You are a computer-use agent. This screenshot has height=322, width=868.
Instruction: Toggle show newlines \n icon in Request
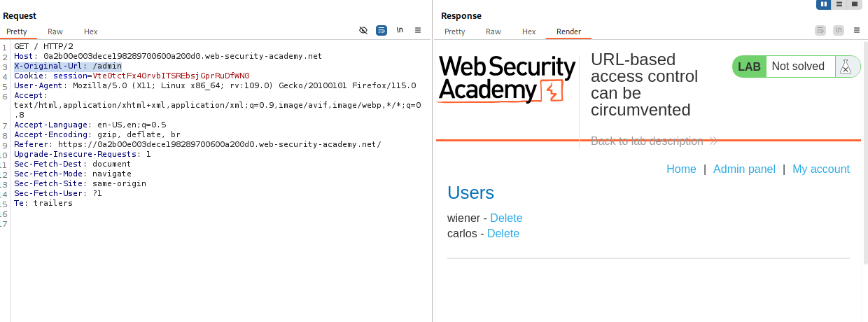(x=400, y=31)
